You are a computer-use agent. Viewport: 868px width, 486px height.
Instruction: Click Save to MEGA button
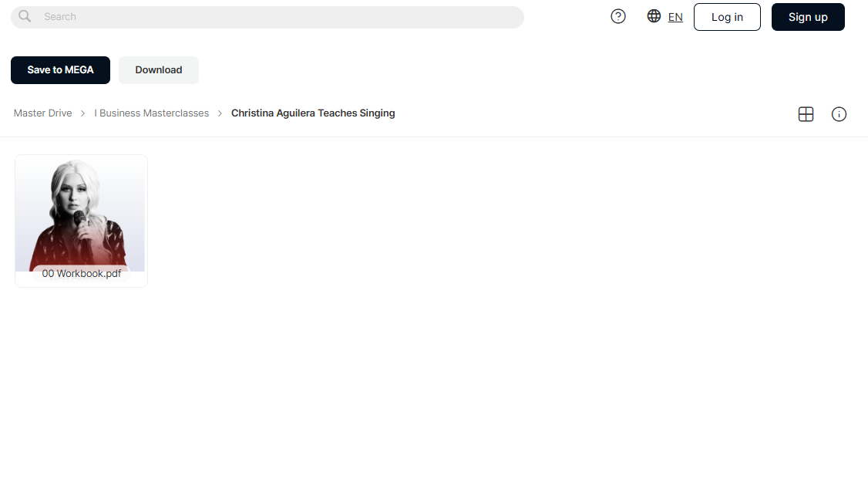(60, 70)
